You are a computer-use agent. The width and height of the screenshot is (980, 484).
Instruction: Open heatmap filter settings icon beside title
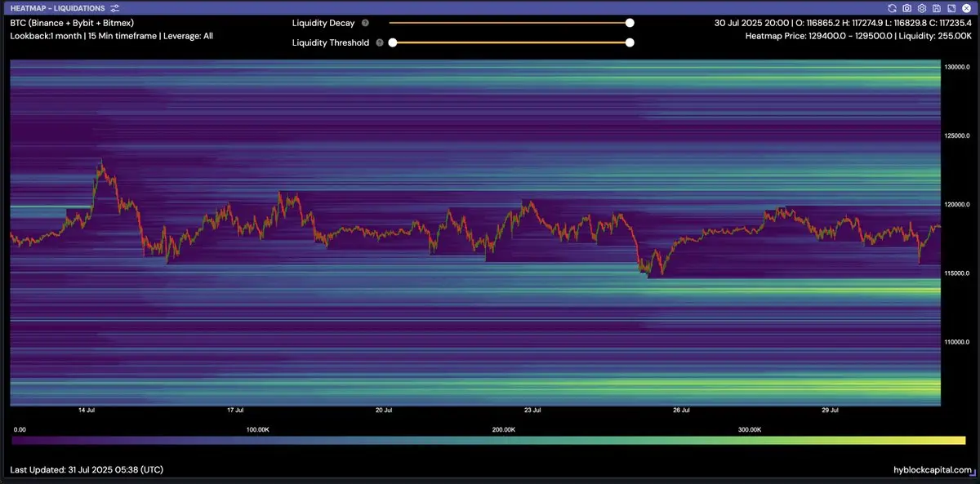pyautogui.click(x=115, y=7)
